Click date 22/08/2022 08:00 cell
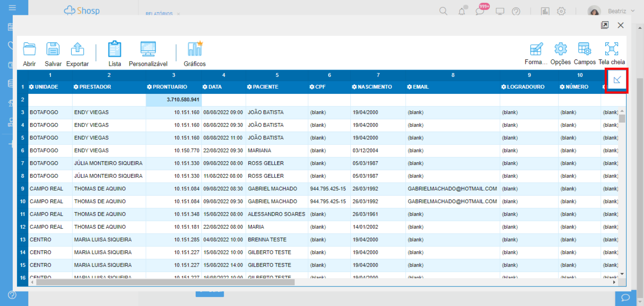 223,227
